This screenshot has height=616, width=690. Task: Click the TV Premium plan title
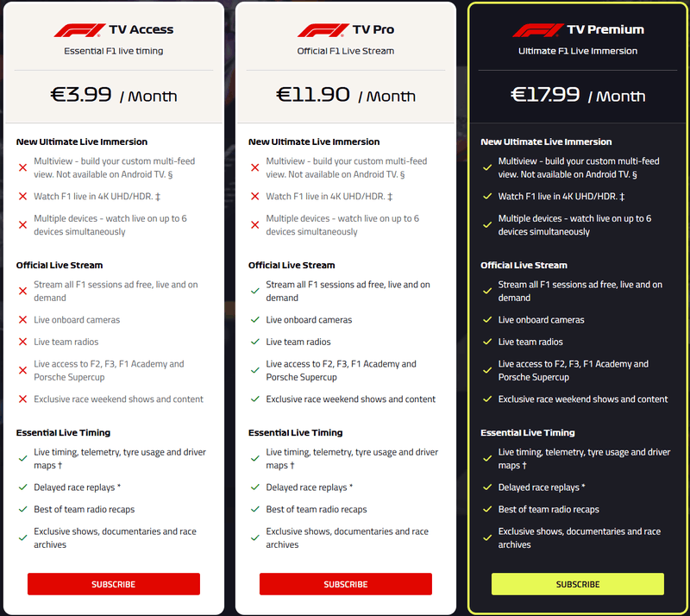tap(605, 30)
